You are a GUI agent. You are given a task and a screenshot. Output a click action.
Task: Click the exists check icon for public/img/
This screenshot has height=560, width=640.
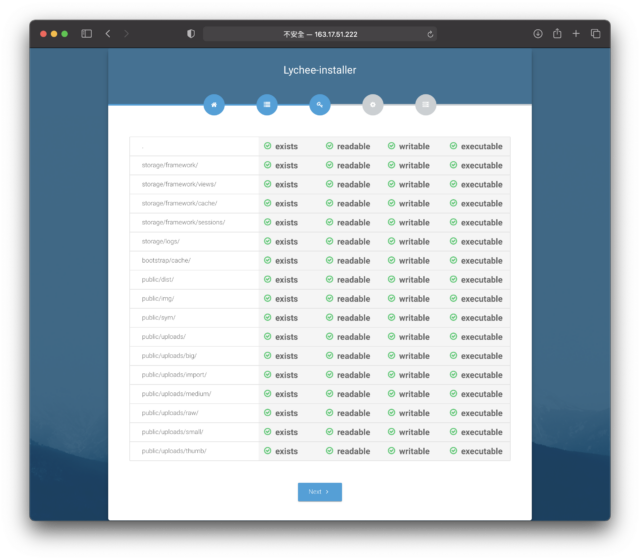click(x=267, y=298)
